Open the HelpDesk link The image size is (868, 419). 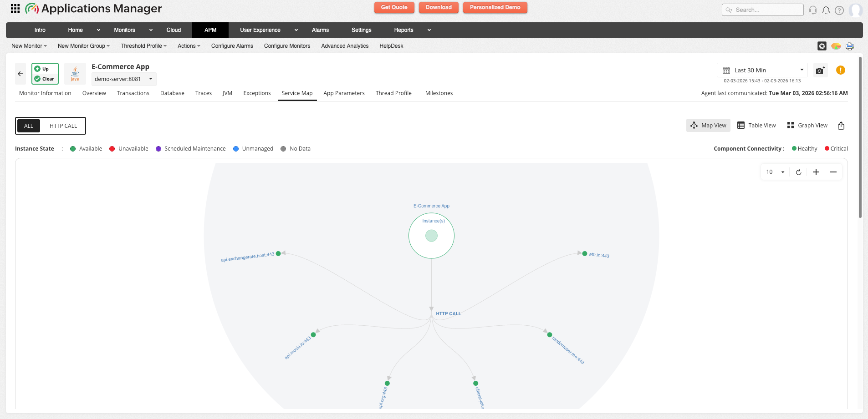coord(391,46)
